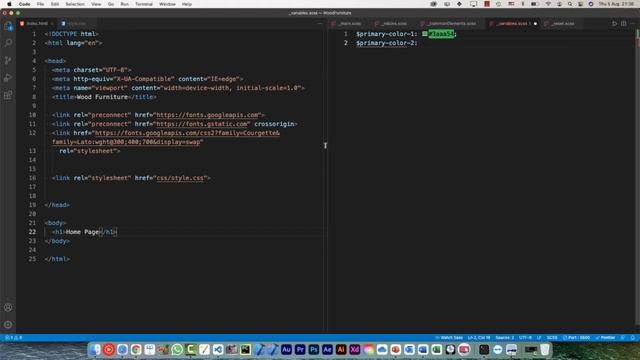Open the File menu
The image size is (640, 360).
click(40, 4)
